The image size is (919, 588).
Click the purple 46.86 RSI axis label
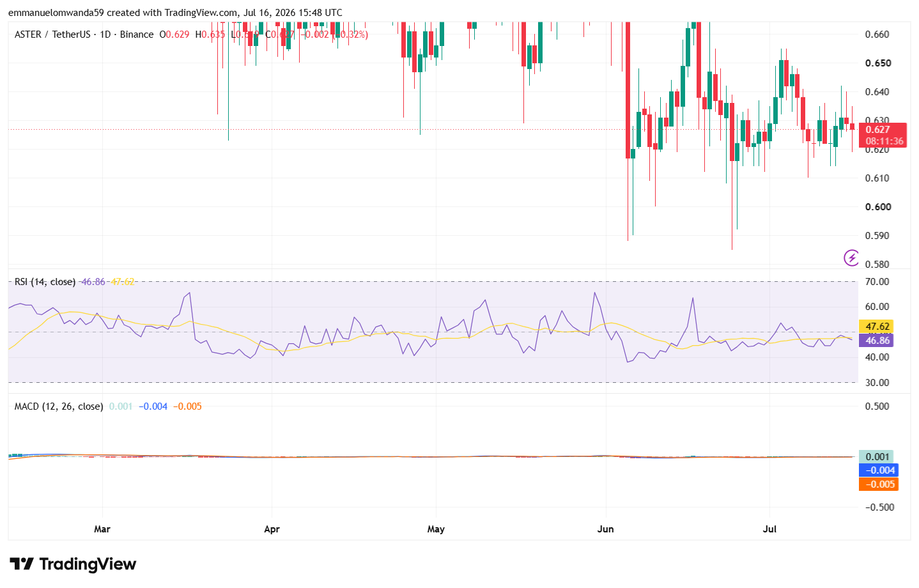877,341
